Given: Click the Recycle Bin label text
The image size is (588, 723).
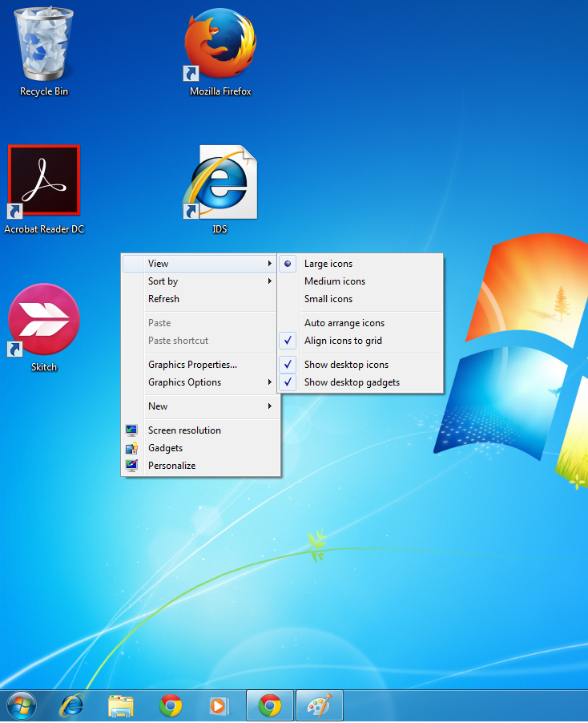Looking at the screenshot, I should [44, 91].
